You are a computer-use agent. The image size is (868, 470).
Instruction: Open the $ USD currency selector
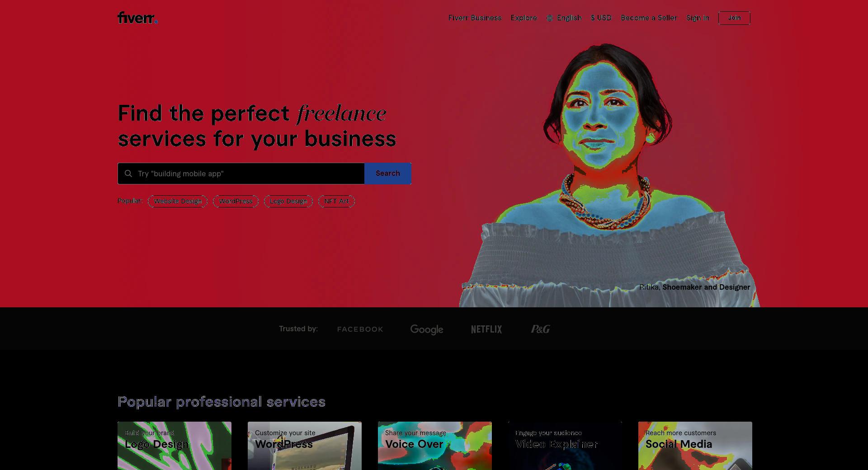601,18
